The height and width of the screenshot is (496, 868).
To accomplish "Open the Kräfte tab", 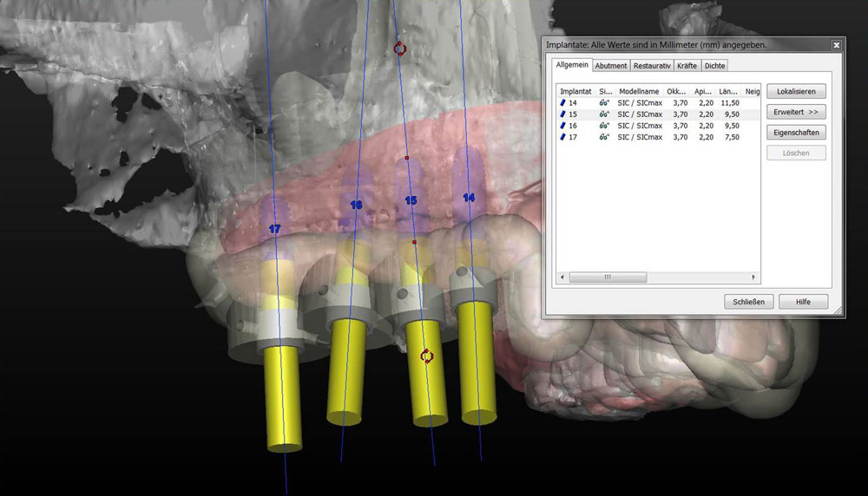I will click(x=687, y=66).
